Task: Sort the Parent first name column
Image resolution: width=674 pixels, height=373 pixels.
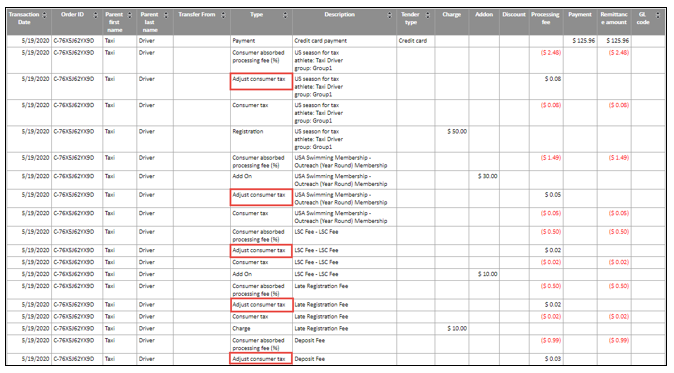Action: coord(131,15)
